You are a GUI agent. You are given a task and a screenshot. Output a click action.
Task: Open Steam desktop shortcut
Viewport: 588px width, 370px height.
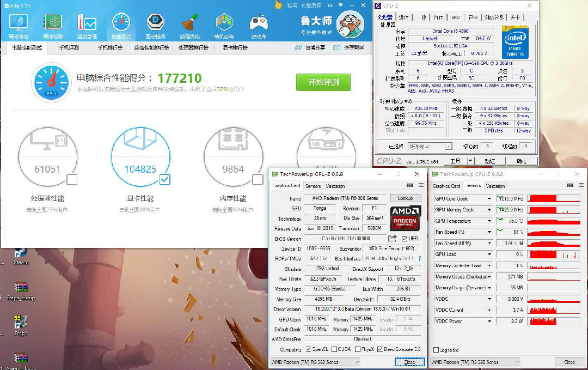(21, 256)
